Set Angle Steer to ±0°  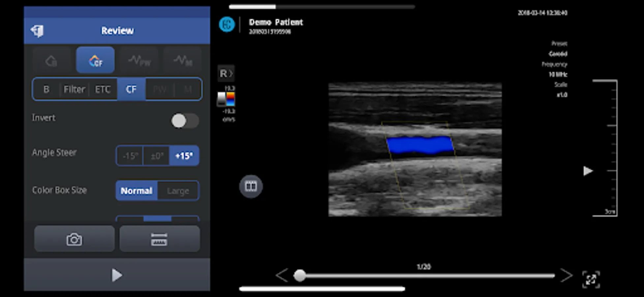157,155
